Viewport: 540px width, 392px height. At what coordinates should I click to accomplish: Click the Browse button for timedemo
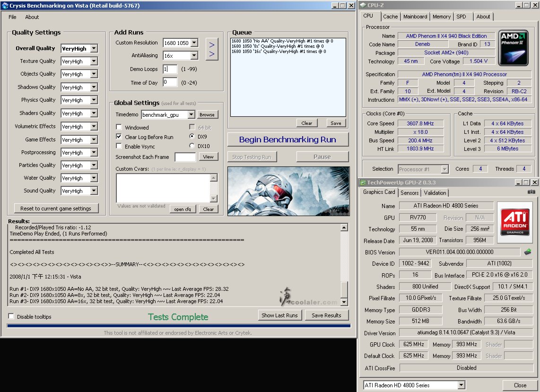(x=207, y=115)
